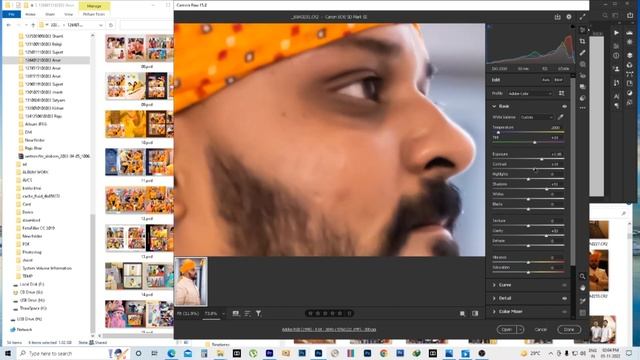This screenshot has height=360, width=640.
Task: Select the Edit panel icon in toolstrip
Action: [582, 30]
